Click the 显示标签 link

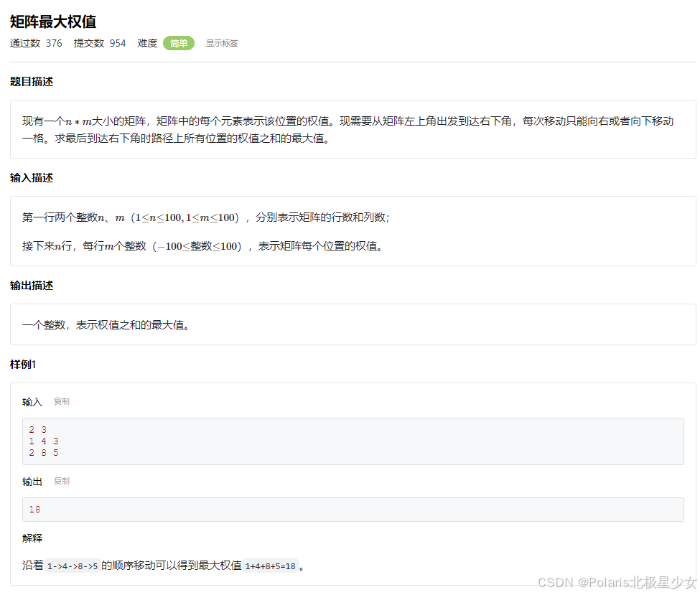[x=222, y=43]
